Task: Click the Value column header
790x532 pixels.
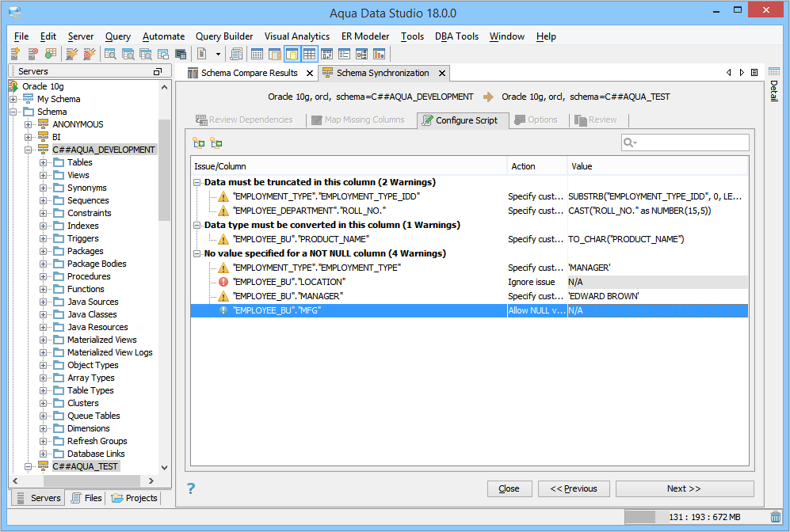Action: click(x=658, y=166)
